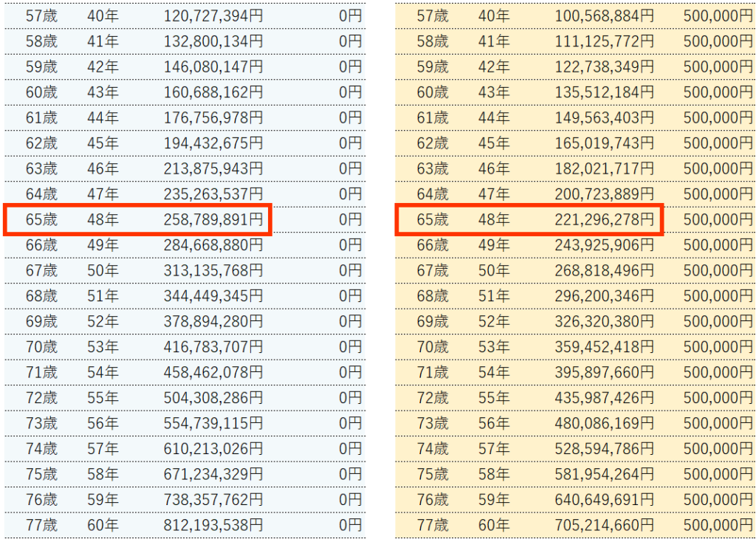The image size is (756, 539).
Task: Click 500,000円 in the 243,925,906円 row
Action: (x=718, y=245)
